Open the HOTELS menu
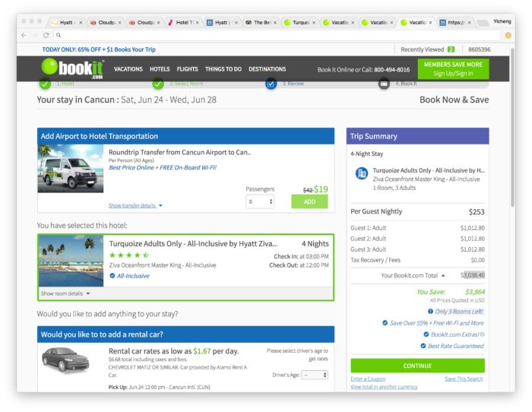Viewport: 532px width, 412px height. tap(160, 69)
